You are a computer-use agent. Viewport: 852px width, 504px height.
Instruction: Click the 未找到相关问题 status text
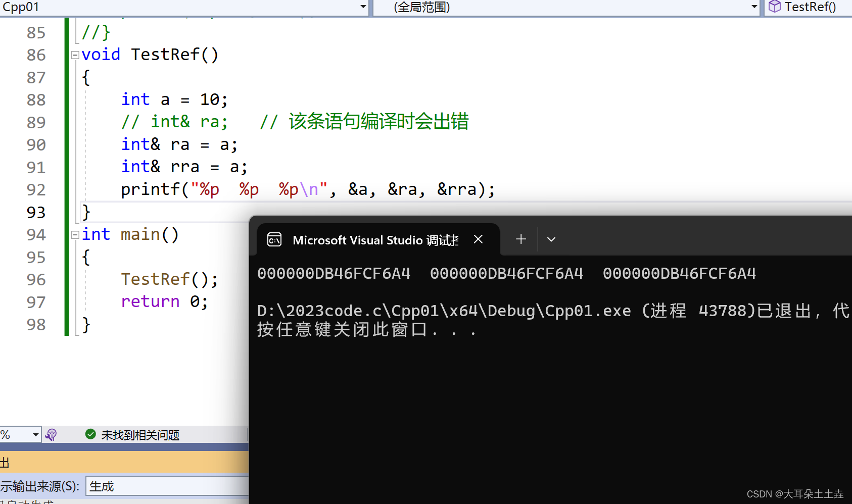click(140, 435)
